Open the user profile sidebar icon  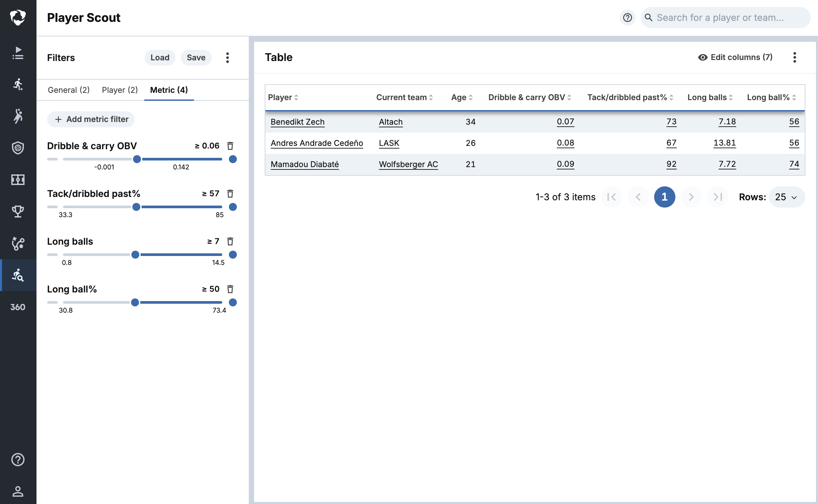(18, 491)
